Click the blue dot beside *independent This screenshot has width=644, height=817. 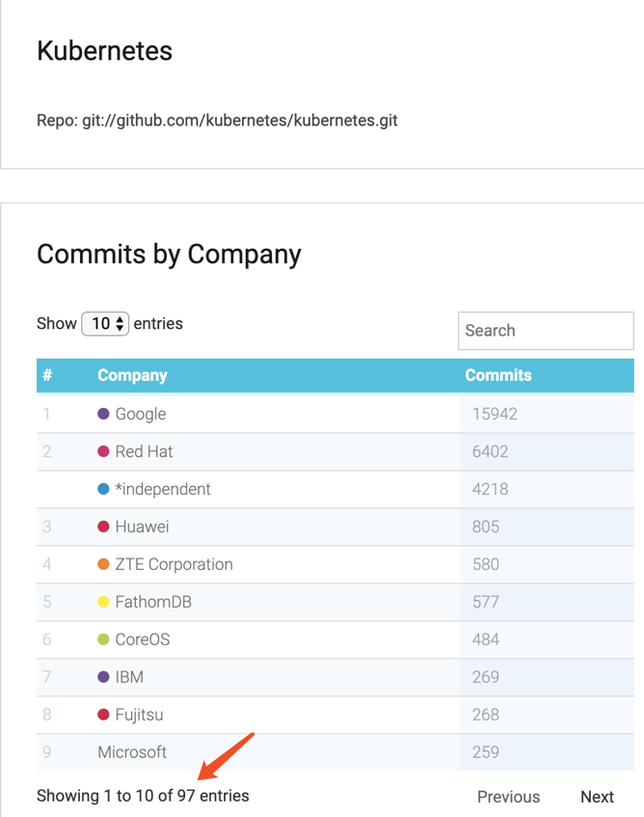point(103,489)
